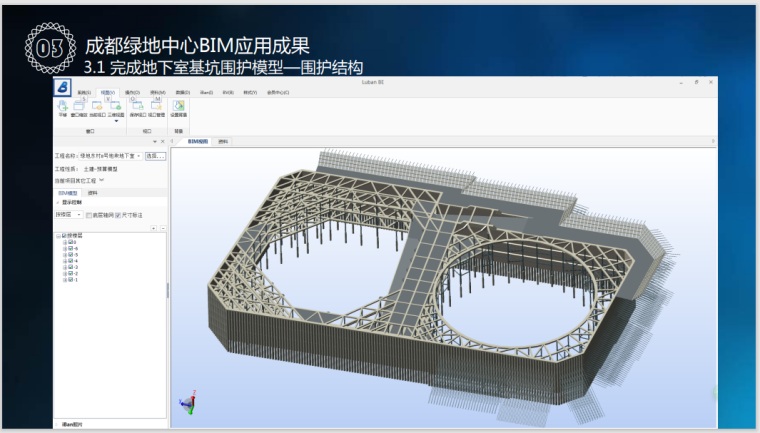The width and height of the screenshot is (760, 433).
Task: Switch to the 资料 tab in viewport
Action: pos(222,142)
